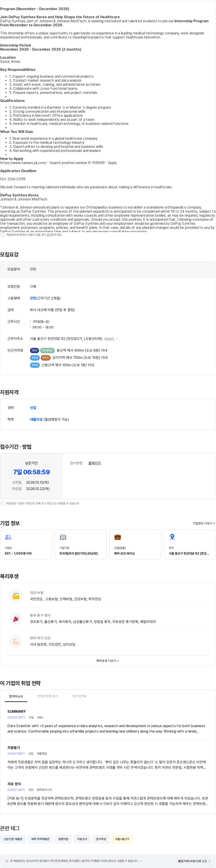Click the location pin icon in 위치 card
The image size is (216, 868).
[x=172, y=537]
